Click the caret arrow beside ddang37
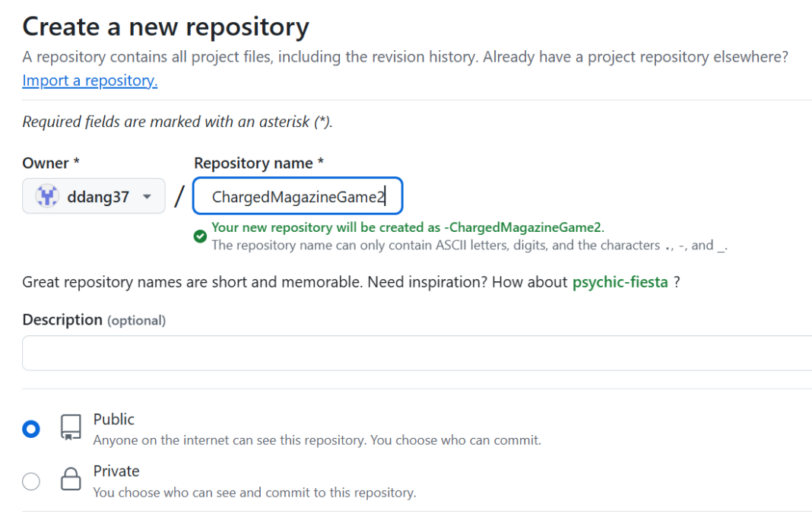Screen dimensions: 812x514 (147, 197)
